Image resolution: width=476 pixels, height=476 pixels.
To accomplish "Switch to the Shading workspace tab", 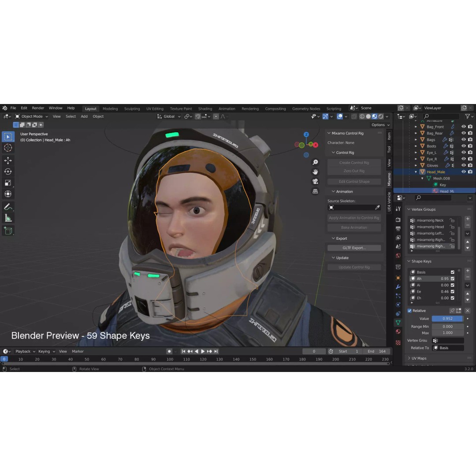I will (205, 109).
